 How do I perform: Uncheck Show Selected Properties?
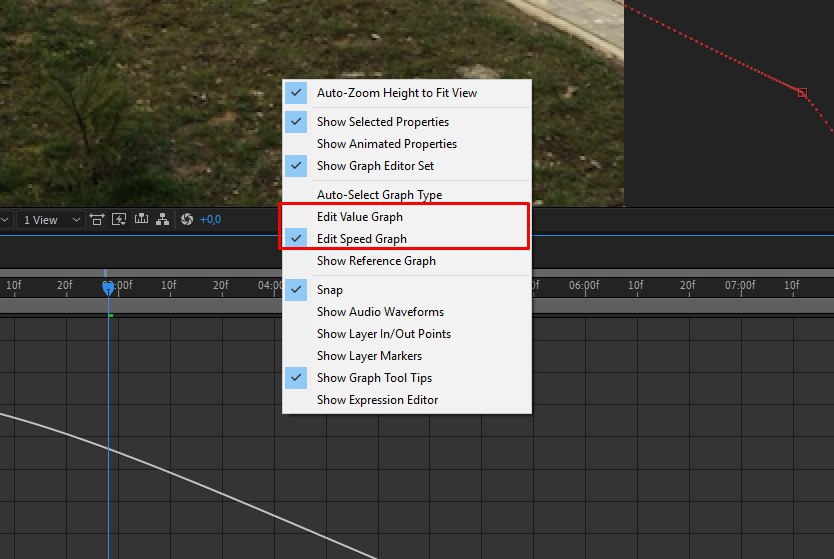pyautogui.click(x=406, y=122)
